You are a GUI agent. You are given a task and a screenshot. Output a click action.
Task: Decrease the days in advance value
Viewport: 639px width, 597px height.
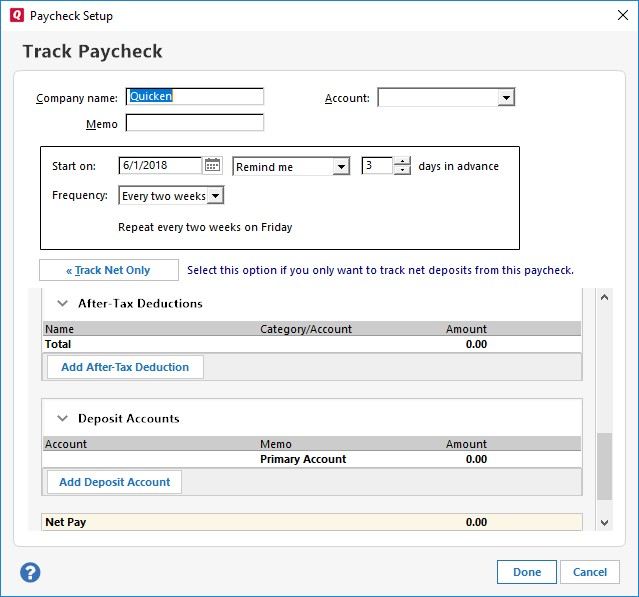click(402, 171)
